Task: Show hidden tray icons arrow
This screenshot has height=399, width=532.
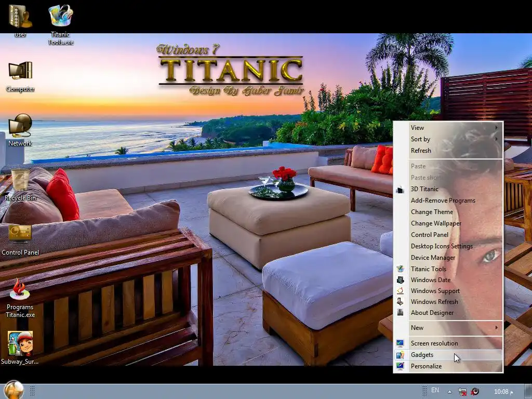Action: point(449,392)
